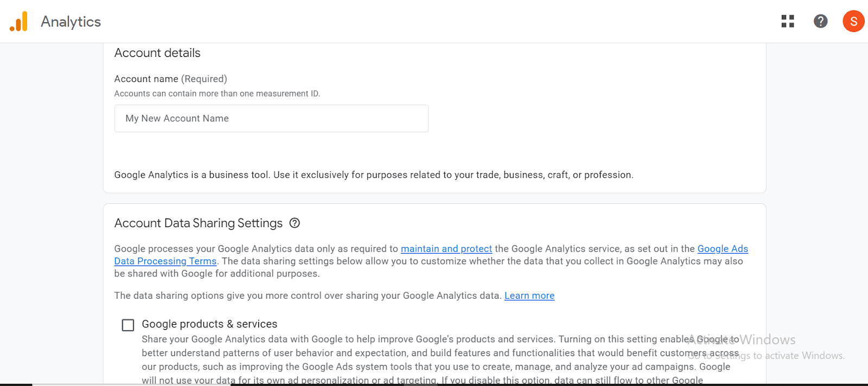Image resolution: width=868 pixels, height=386 pixels.
Task: Click the Google products & services label
Action: point(209,324)
